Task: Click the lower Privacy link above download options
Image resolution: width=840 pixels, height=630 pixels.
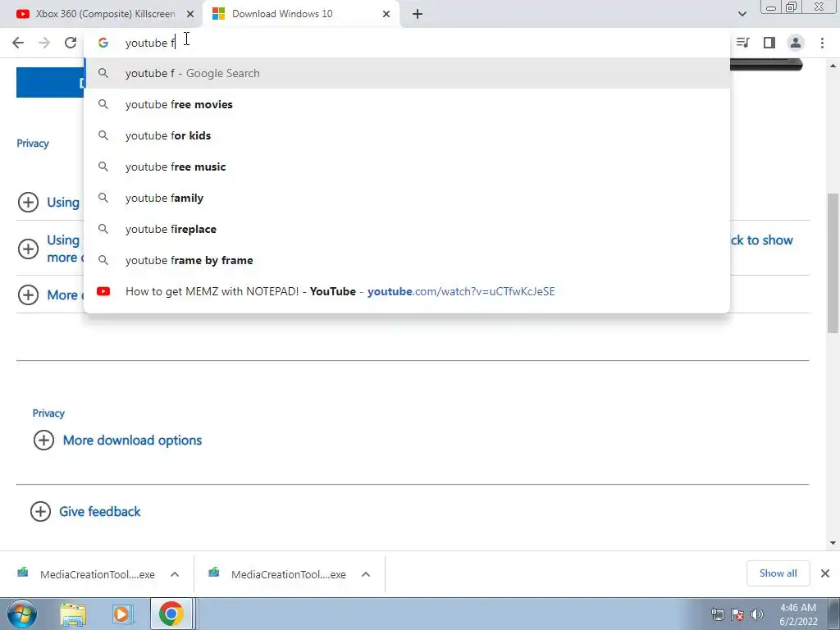Action: [x=48, y=413]
